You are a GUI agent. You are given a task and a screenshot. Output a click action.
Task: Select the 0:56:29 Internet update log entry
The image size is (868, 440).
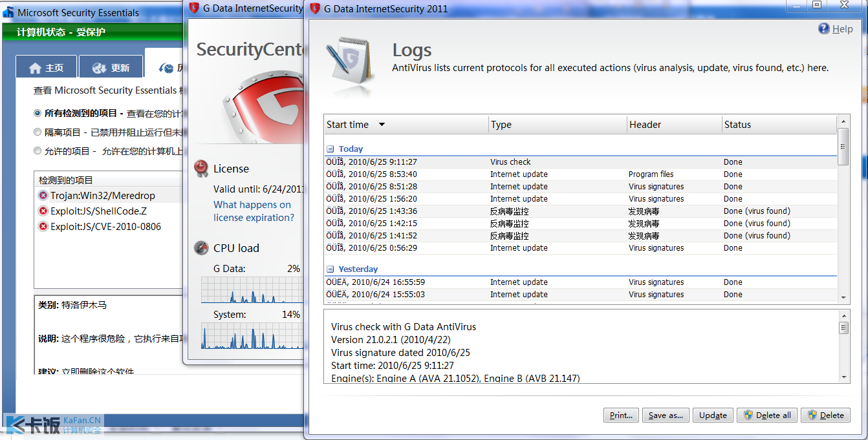(x=581, y=248)
